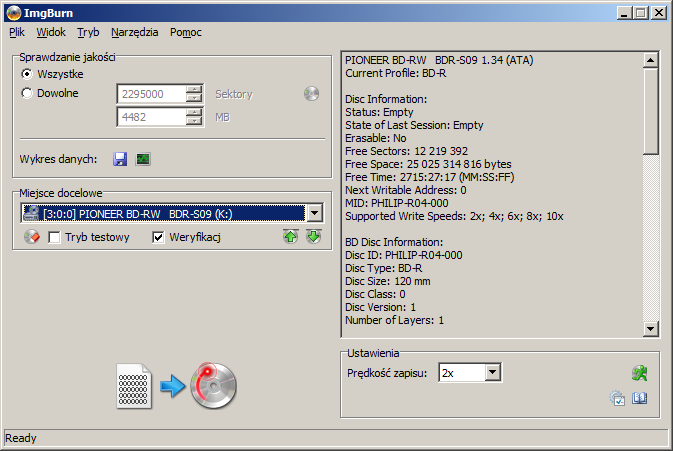The width and height of the screenshot is (673, 451).
Task: Decrease the sectors value with spinner down
Action: (x=194, y=98)
